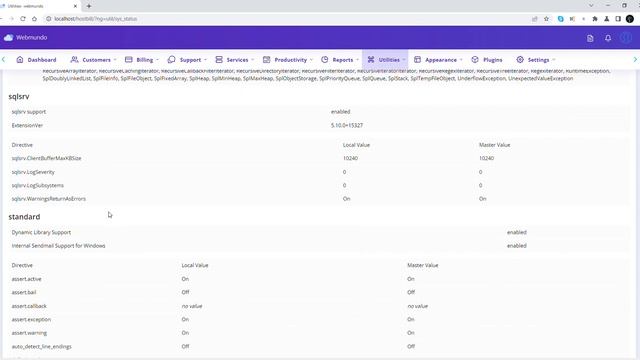
Task: Open the user avatar in header
Action: tap(626, 38)
